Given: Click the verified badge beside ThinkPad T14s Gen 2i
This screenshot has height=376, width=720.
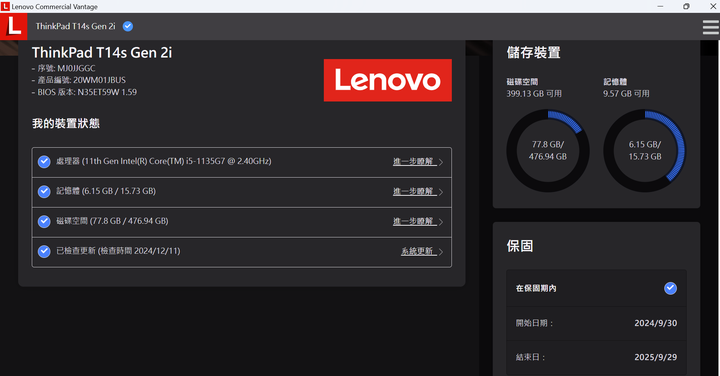Looking at the screenshot, I should point(128,27).
